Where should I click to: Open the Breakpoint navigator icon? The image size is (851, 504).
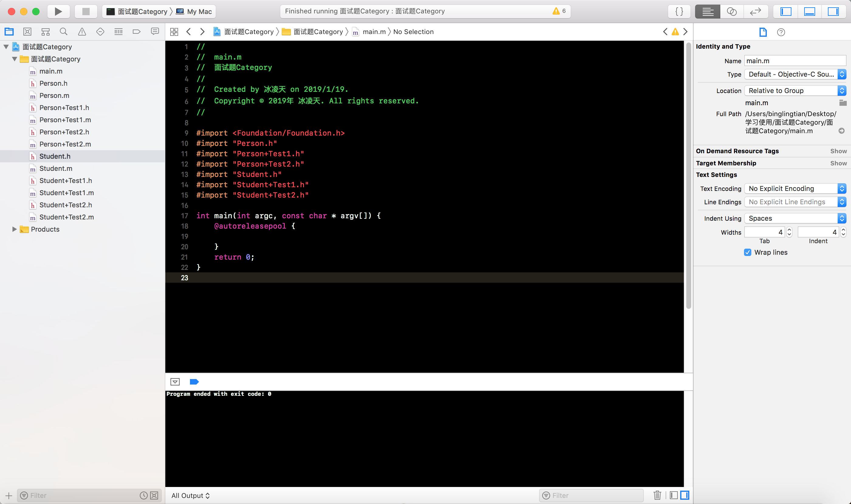[x=136, y=32]
